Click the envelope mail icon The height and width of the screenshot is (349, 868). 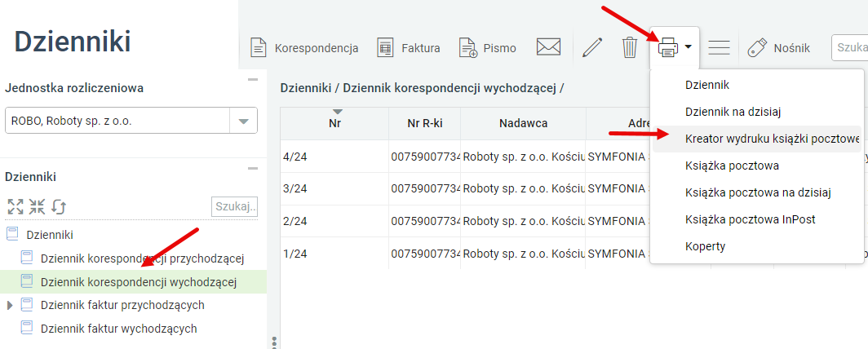tap(548, 47)
